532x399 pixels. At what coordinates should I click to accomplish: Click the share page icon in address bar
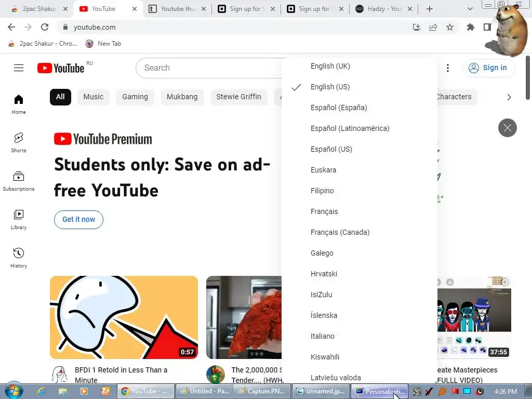point(433,27)
